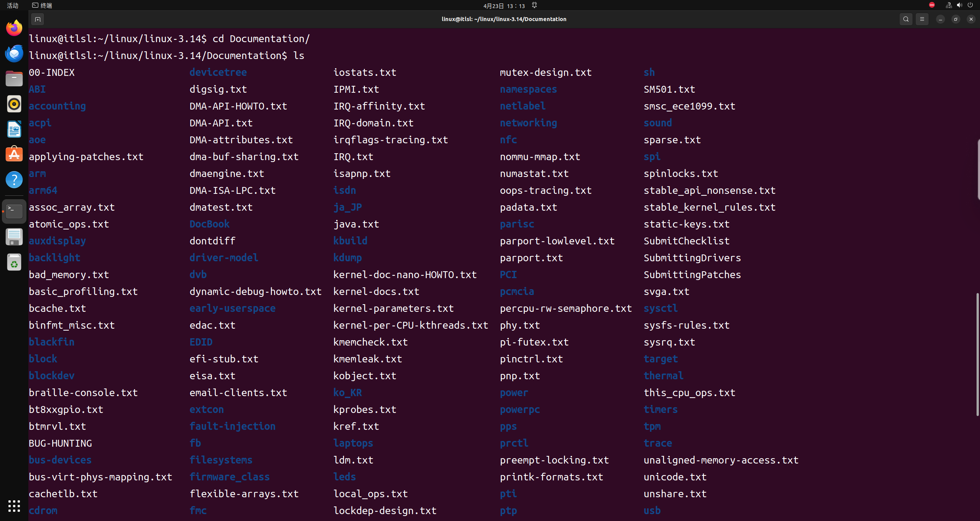Open the power icon system menu
Viewport: 980px width, 521px height.
click(970, 5)
